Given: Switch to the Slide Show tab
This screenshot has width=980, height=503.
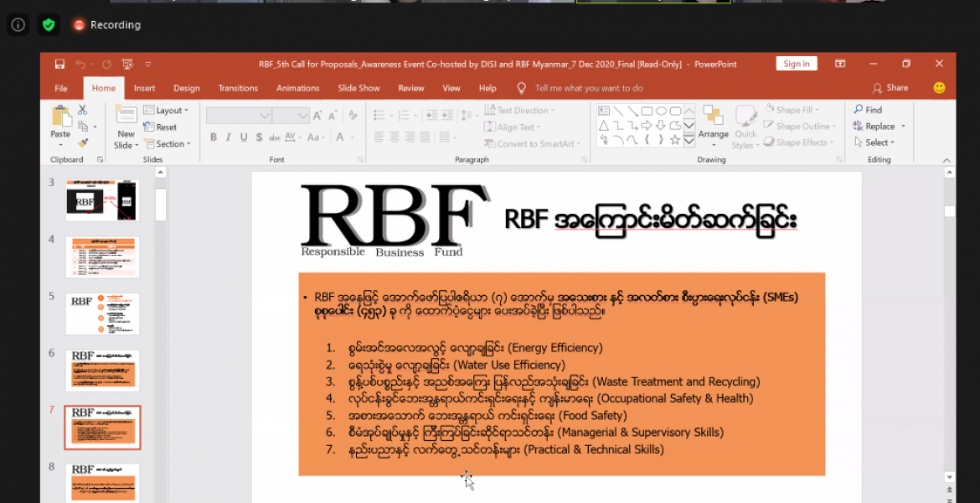Looking at the screenshot, I should (x=358, y=88).
